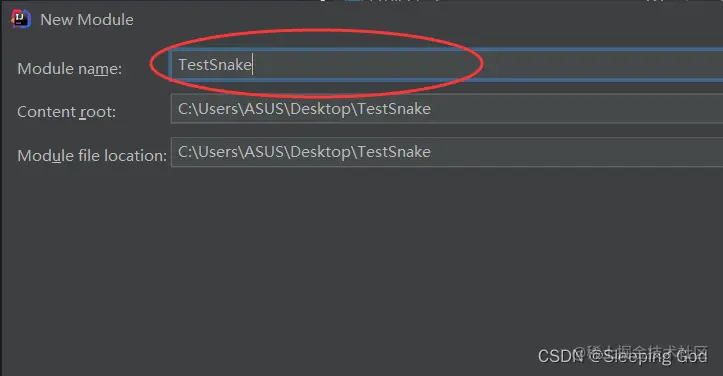This screenshot has width=723, height=376.
Task: Focus the Content root path field
Action: click(x=447, y=109)
